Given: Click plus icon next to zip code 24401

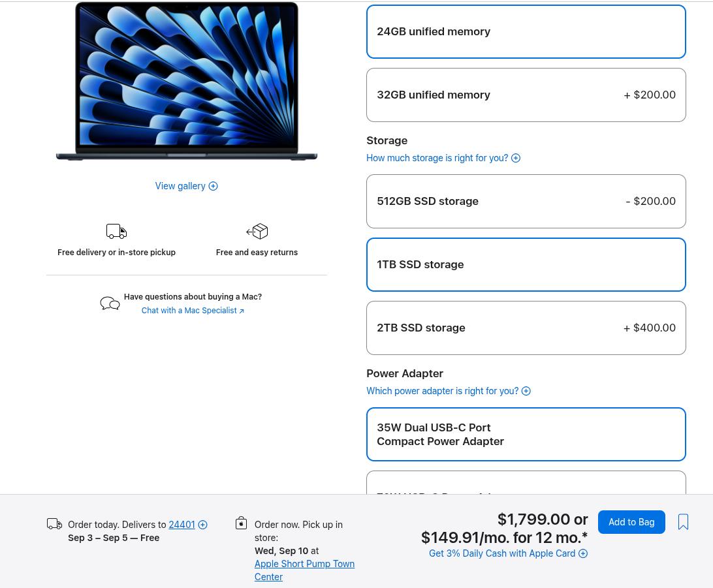Looking at the screenshot, I should coord(203,525).
